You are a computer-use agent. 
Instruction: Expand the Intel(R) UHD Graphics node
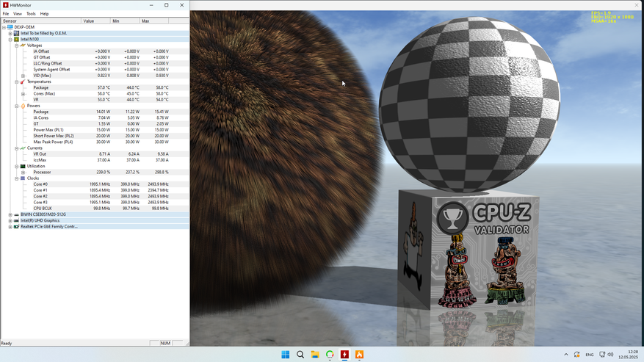[10, 221]
